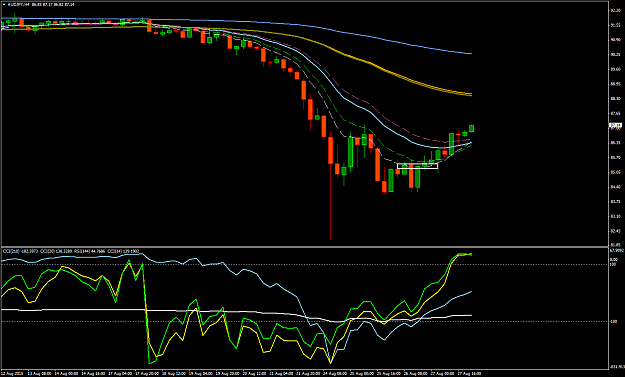
Task: Click the -100 level label on the indicator scale
Action: tap(614, 321)
